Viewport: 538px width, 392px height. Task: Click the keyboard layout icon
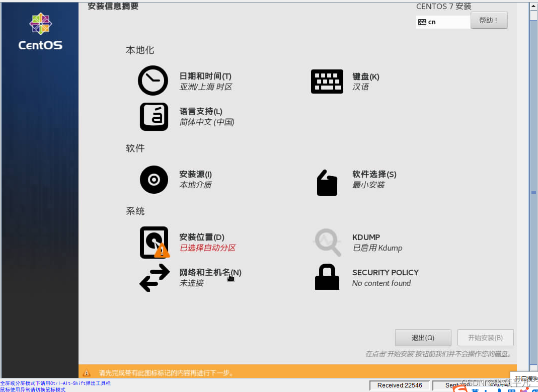click(327, 82)
